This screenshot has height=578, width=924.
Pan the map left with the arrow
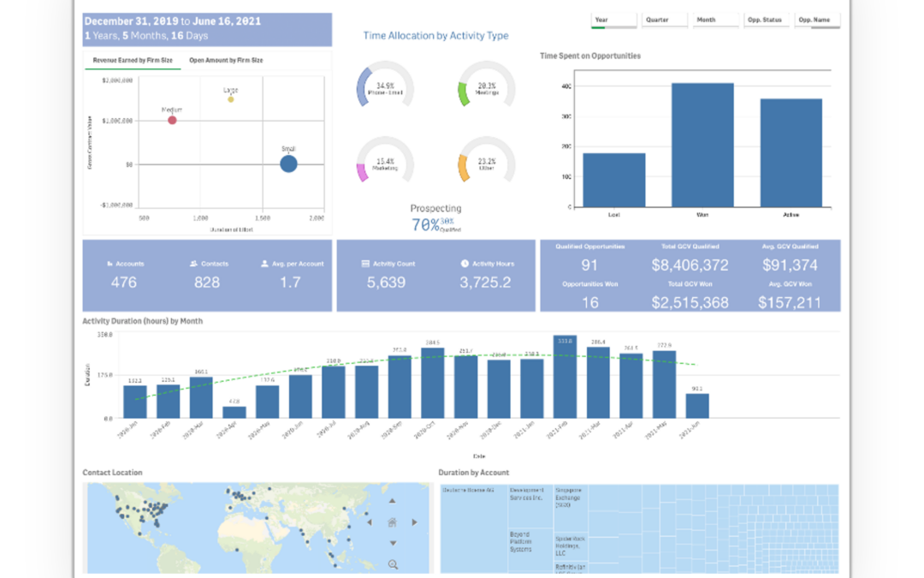click(370, 521)
